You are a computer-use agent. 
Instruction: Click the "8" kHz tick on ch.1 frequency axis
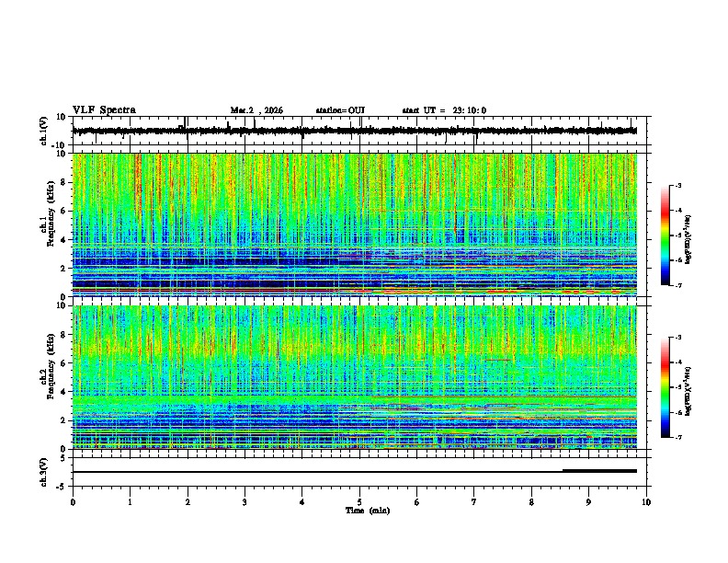tap(63, 182)
